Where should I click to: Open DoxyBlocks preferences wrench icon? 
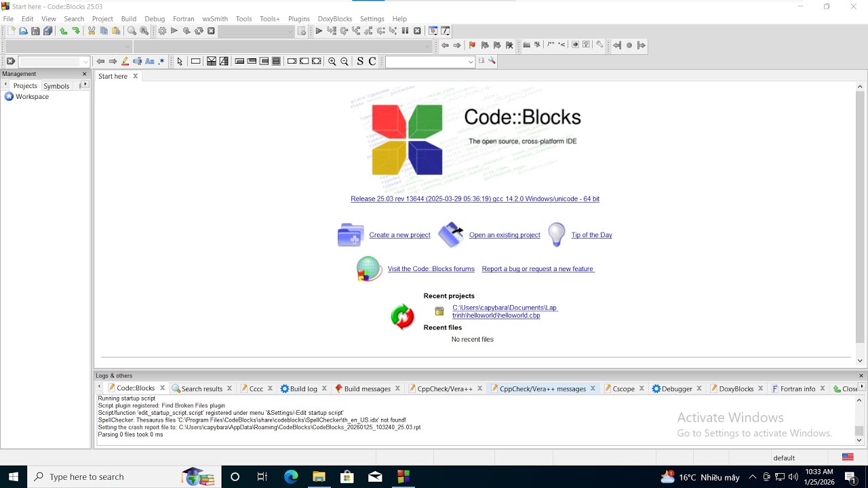click(x=599, y=45)
